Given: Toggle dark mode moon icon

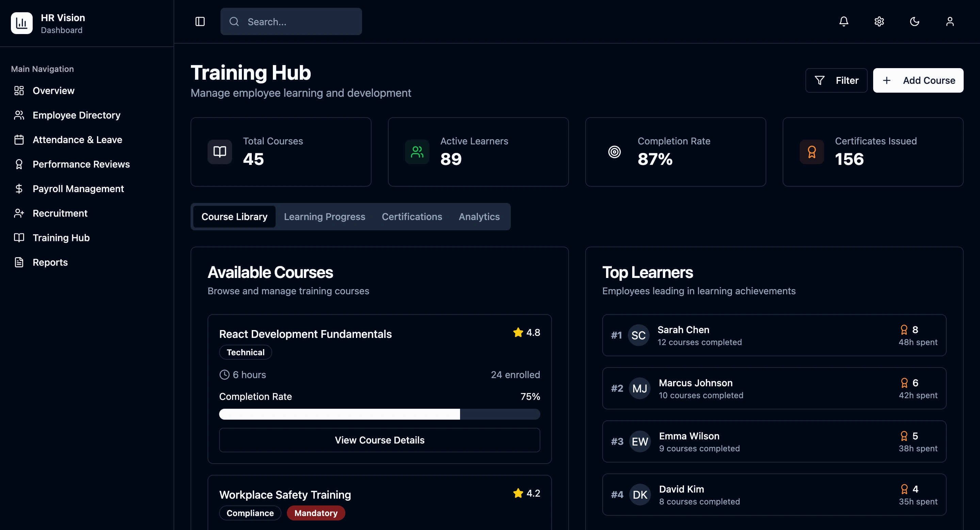Looking at the screenshot, I should pyautogui.click(x=914, y=22).
